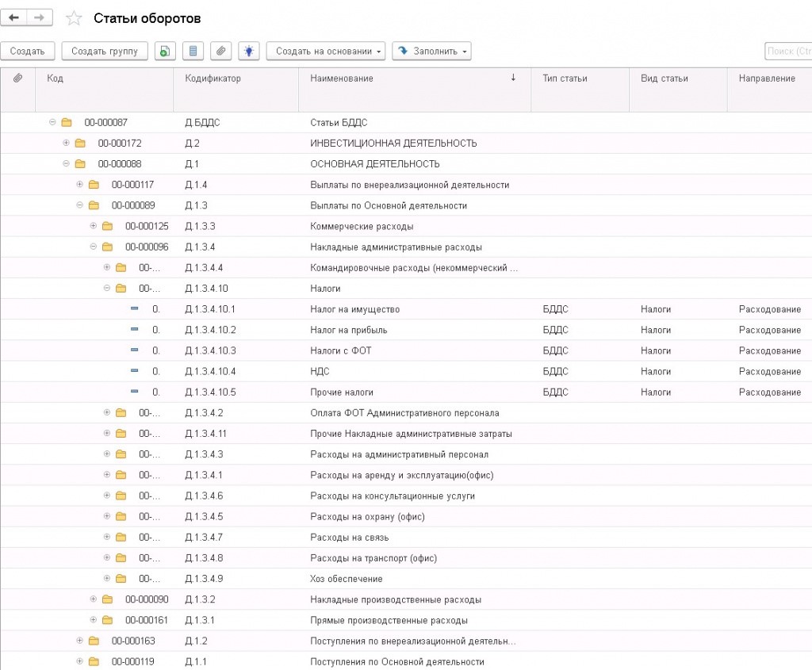The width and height of the screenshot is (812, 670).
Task: Add page to favorites with star icon
Action: (74, 19)
